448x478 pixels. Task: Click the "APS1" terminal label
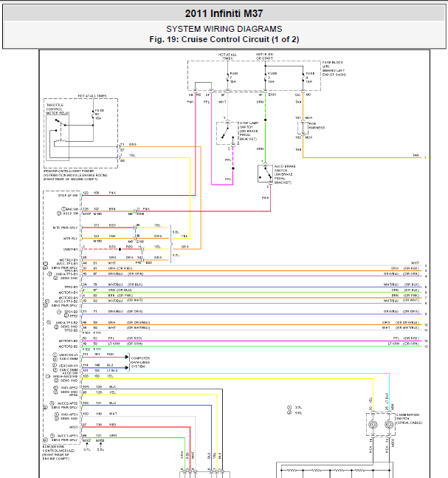(73, 428)
